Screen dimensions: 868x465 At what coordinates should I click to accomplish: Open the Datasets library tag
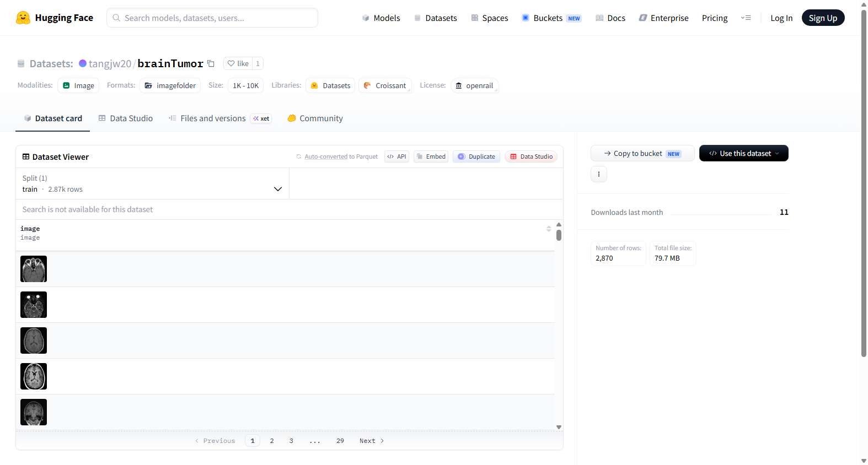(x=330, y=85)
